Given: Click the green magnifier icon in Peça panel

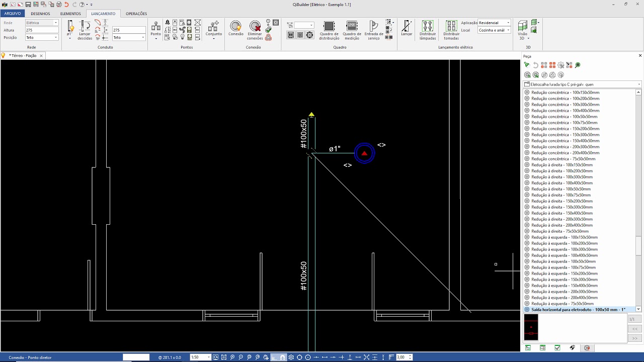Looking at the screenshot, I should [x=578, y=65].
